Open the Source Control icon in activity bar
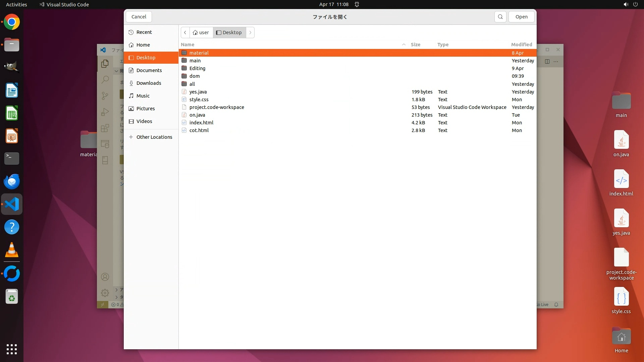Viewport: 644px width, 362px height. coord(105,96)
